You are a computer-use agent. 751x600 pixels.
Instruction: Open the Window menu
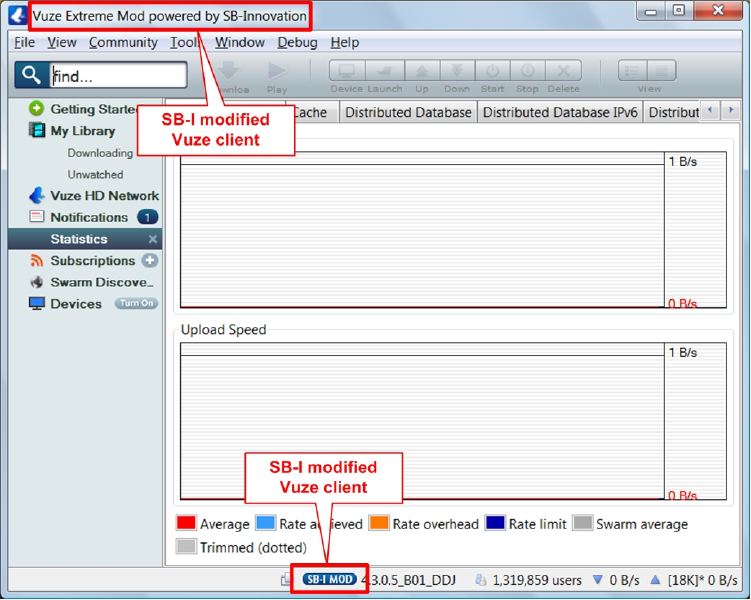pos(239,43)
